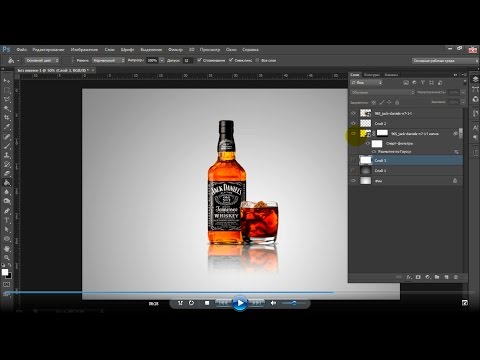Toggle Edit in Quick Mask mode
480x360 pixels.
[x=7, y=284]
